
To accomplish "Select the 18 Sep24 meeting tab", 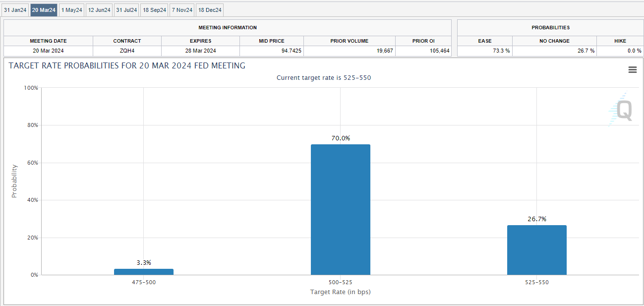I will 154,10.
